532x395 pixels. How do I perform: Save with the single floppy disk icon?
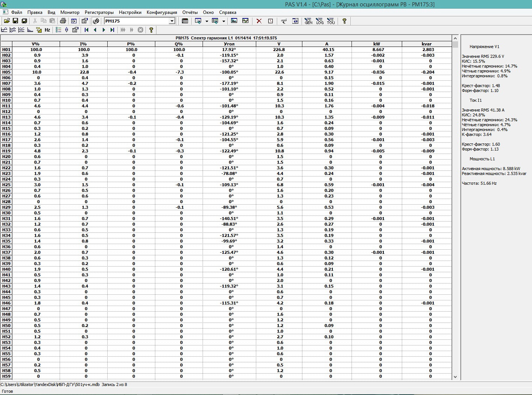tap(15, 21)
